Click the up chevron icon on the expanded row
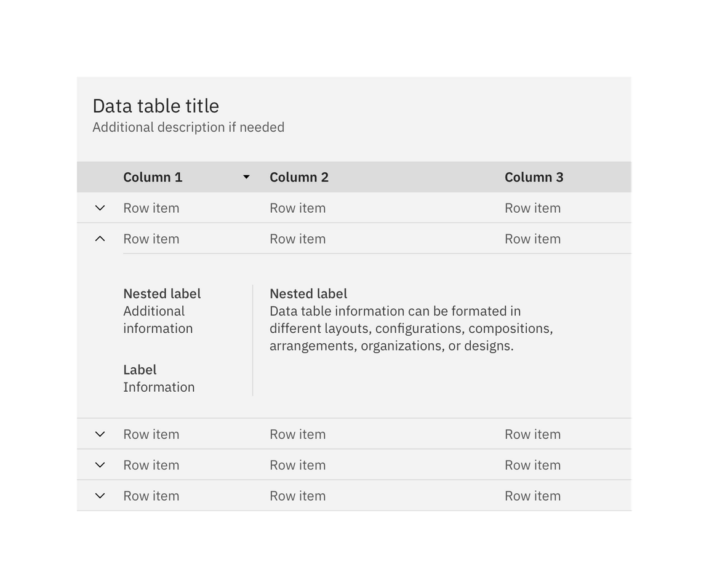709x588 pixels. coord(100,238)
